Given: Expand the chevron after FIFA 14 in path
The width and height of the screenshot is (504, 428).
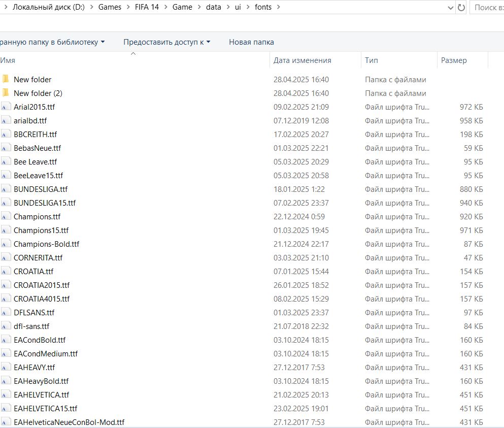Looking at the screenshot, I should click(165, 7).
